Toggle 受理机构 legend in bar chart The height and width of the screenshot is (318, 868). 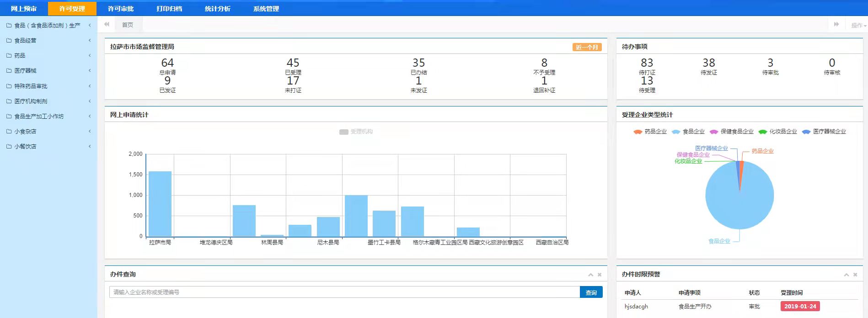click(356, 132)
